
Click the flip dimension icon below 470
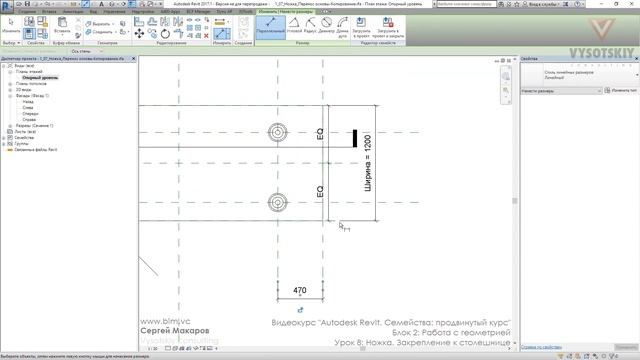click(x=300, y=310)
